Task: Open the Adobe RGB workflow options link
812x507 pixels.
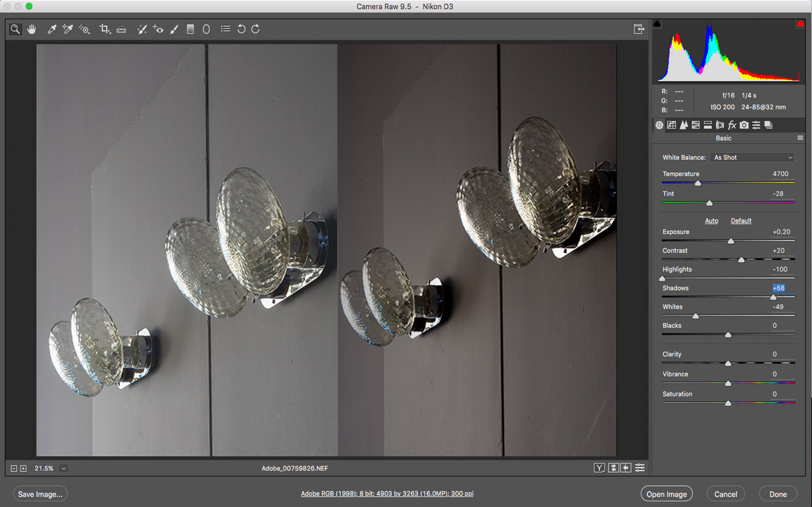Action: 387,494
